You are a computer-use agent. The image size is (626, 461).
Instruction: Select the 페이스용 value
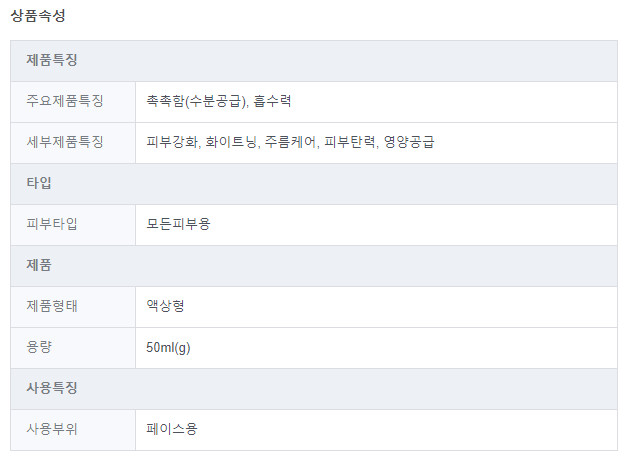(x=172, y=429)
